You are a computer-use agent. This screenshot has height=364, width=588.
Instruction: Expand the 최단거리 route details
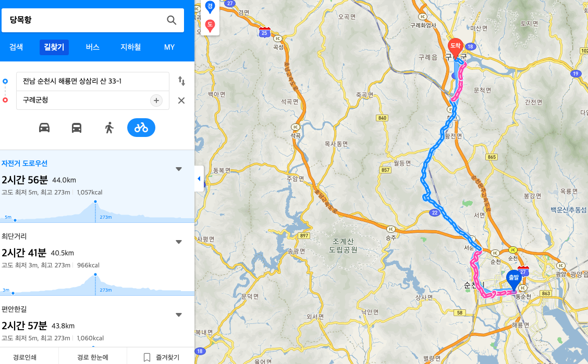click(x=179, y=242)
